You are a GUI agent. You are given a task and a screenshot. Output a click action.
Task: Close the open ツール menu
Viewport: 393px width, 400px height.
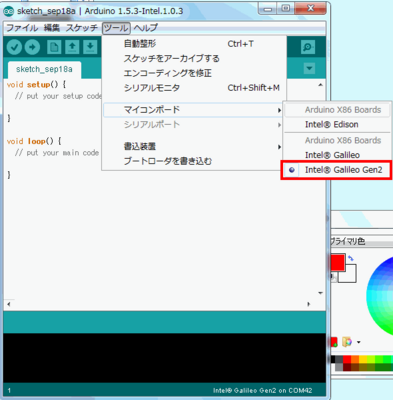pyautogui.click(x=116, y=28)
